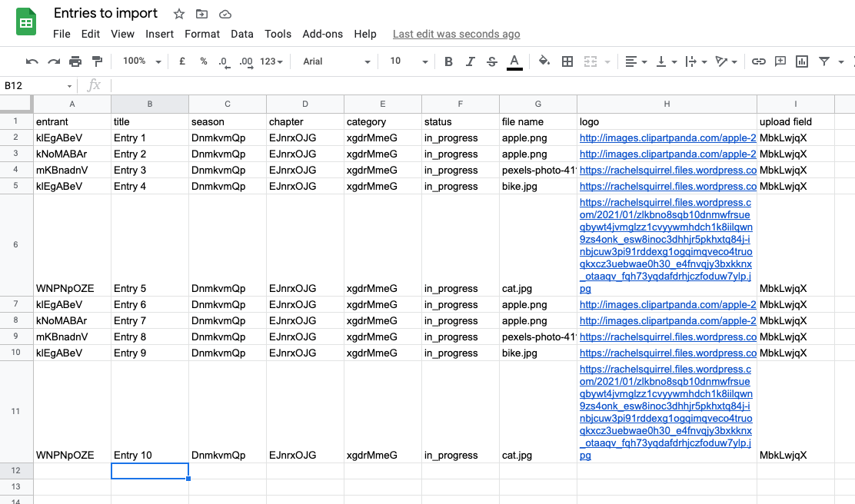This screenshot has width=855, height=504.
Task: Decrease decimal places
Action: (225, 61)
